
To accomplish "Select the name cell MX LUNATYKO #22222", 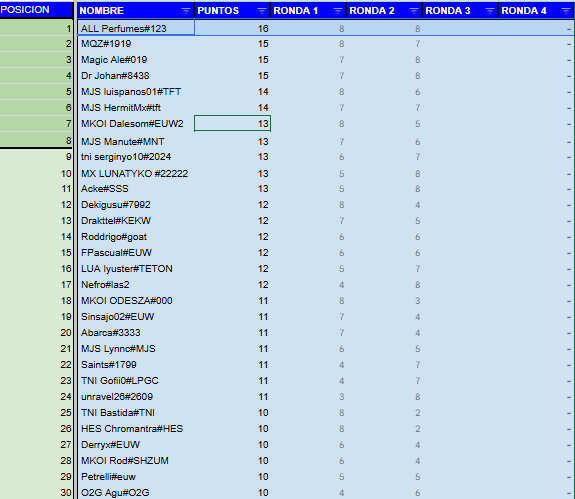I will [136, 173].
